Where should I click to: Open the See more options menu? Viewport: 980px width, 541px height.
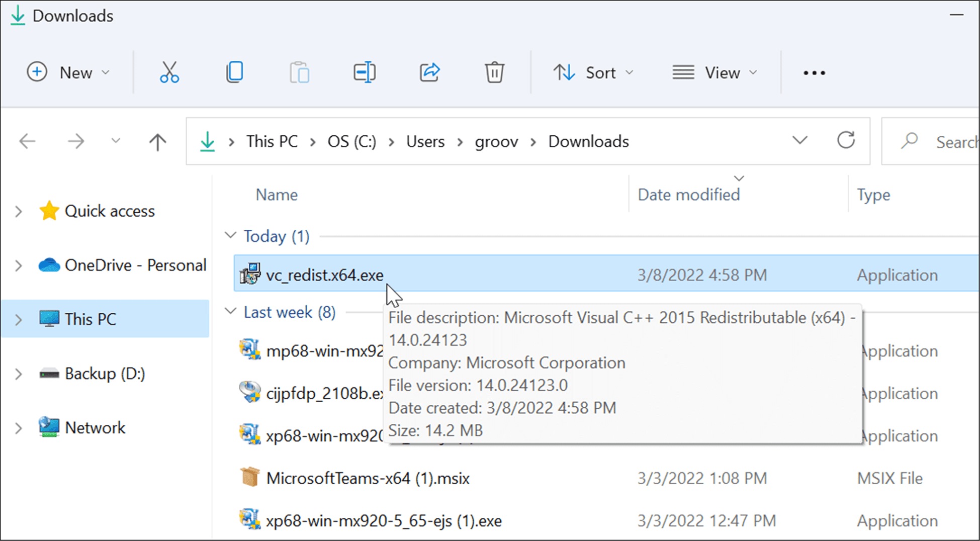(x=813, y=72)
